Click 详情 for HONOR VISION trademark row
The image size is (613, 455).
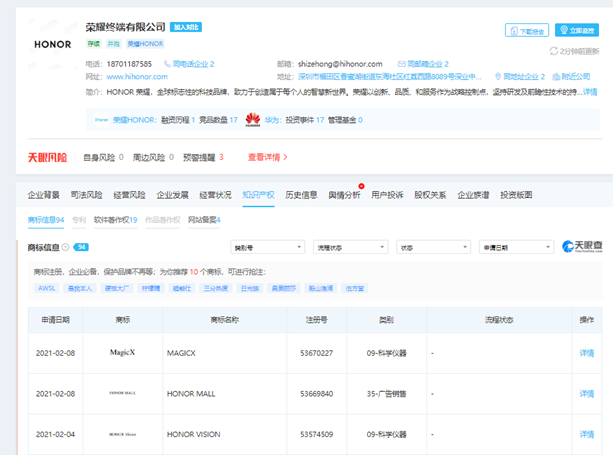[587, 434]
